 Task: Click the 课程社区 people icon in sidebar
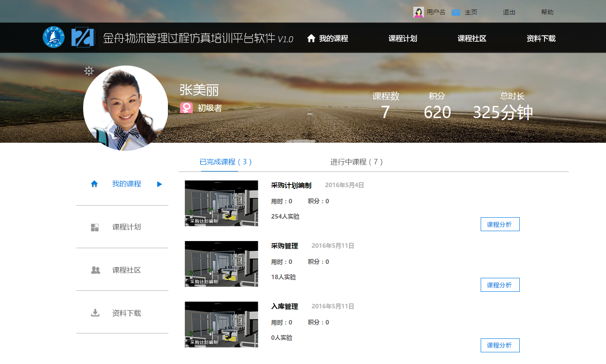95,270
